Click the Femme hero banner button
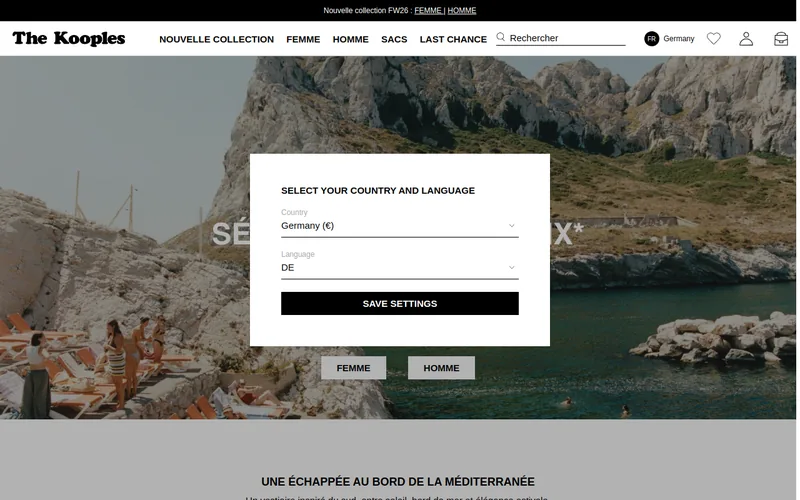Screen dimensions: 800x500 tap(355, 369)
